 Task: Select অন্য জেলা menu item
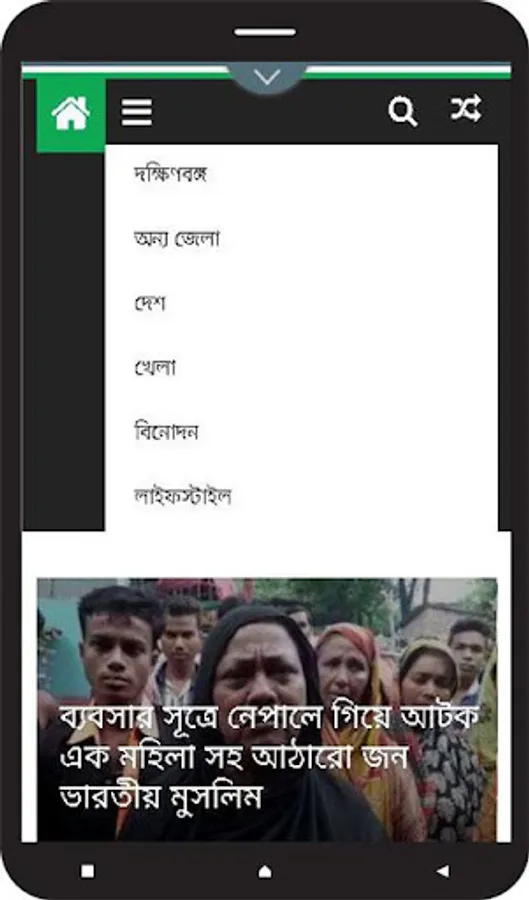coord(177,238)
